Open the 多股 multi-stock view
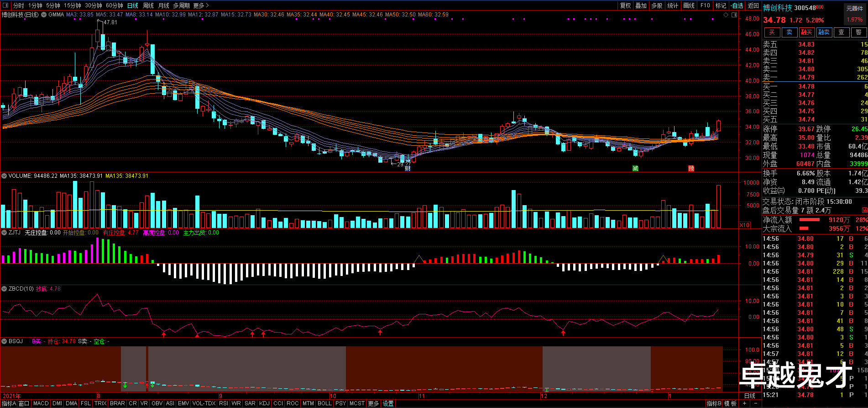The image size is (868, 408). tap(657, 5)
